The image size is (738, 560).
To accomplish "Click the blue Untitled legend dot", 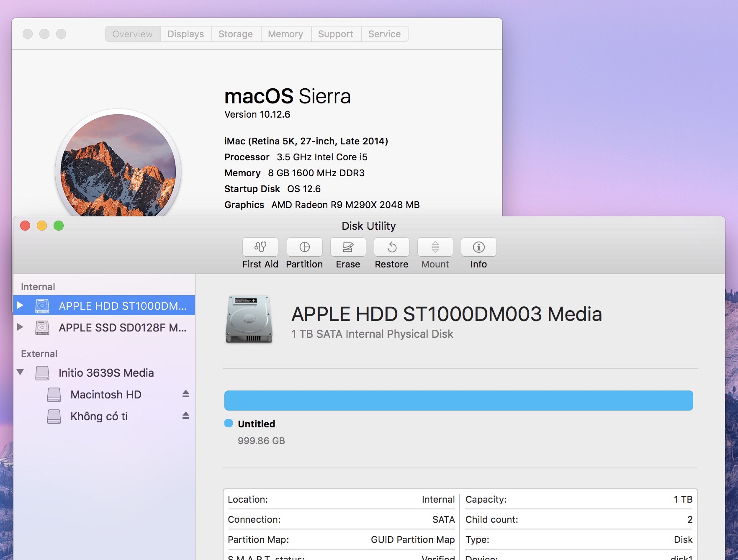I will tap(229, 423).
